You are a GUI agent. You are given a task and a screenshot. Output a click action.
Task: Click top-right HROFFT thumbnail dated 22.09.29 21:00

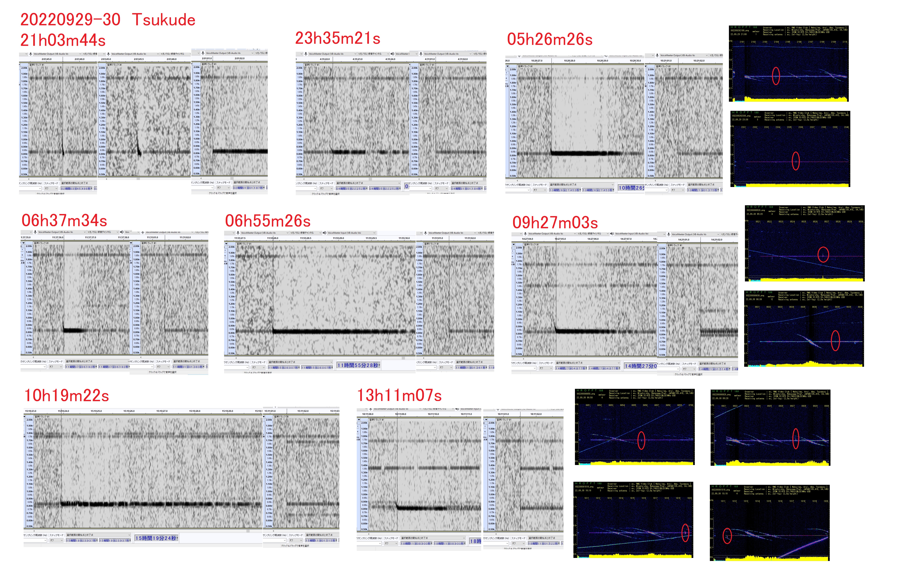tap(788, 64)
